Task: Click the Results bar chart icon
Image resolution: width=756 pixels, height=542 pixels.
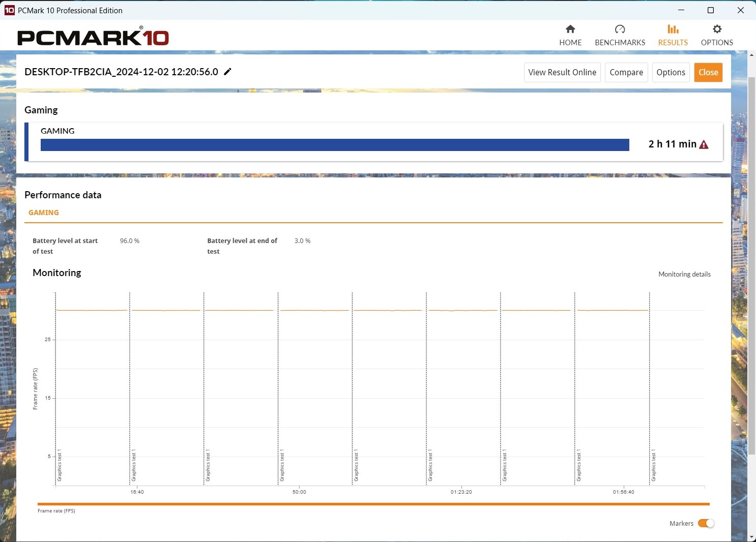Action: point(673,29)
